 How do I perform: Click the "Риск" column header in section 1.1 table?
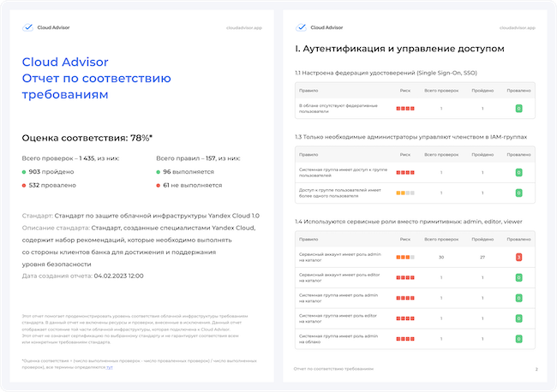coord(405,89)
